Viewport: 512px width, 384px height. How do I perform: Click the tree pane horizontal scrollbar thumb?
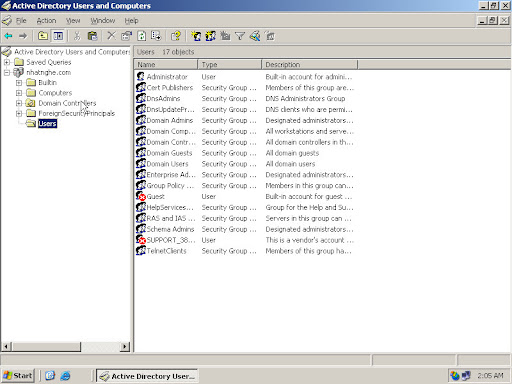click(x=45, y=347)
